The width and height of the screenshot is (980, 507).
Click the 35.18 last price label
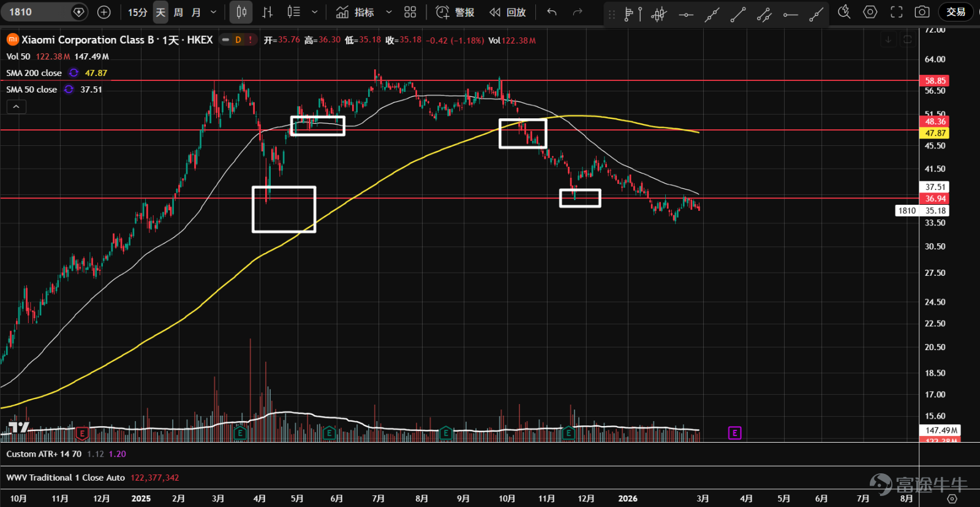pyautogui.click(x=935, y=211)
